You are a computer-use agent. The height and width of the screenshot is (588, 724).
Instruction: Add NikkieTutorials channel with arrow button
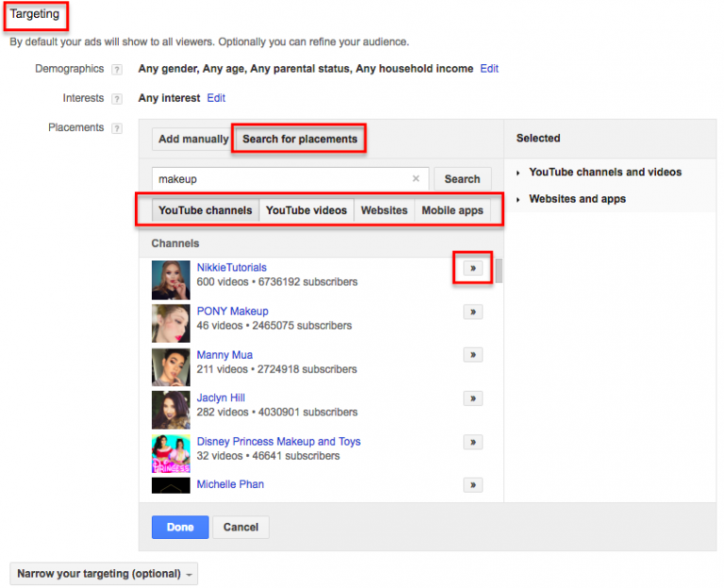tap(472, 269)
